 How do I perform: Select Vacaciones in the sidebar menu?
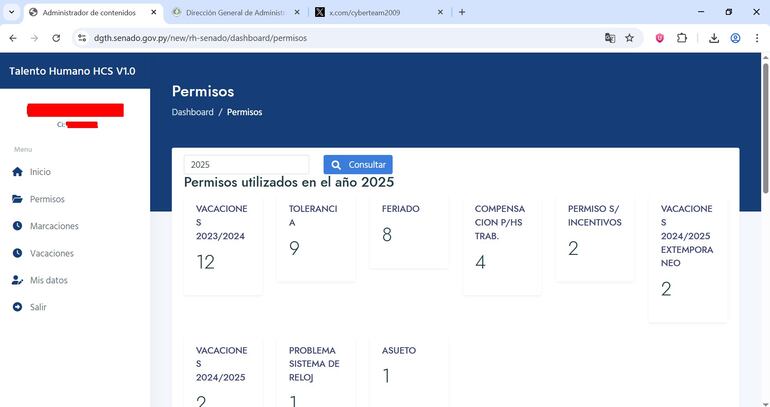[x=51, y=253]
